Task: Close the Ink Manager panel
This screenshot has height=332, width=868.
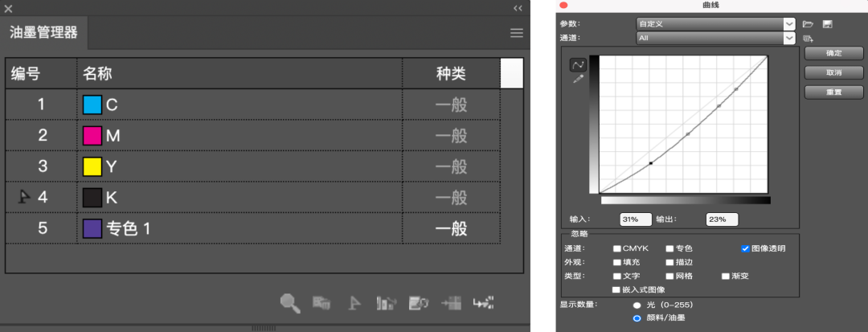Action: pyautogui.click(x=8, y=8)
